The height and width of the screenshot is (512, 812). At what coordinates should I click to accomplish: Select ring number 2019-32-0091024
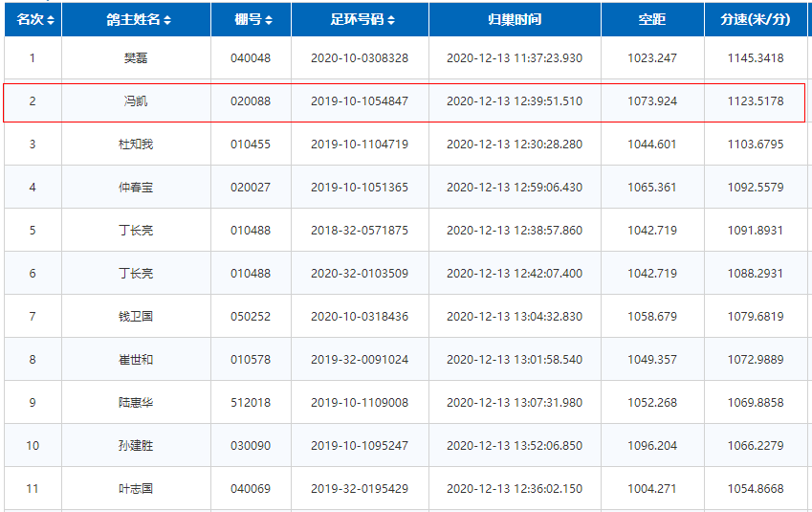[360, 359]
